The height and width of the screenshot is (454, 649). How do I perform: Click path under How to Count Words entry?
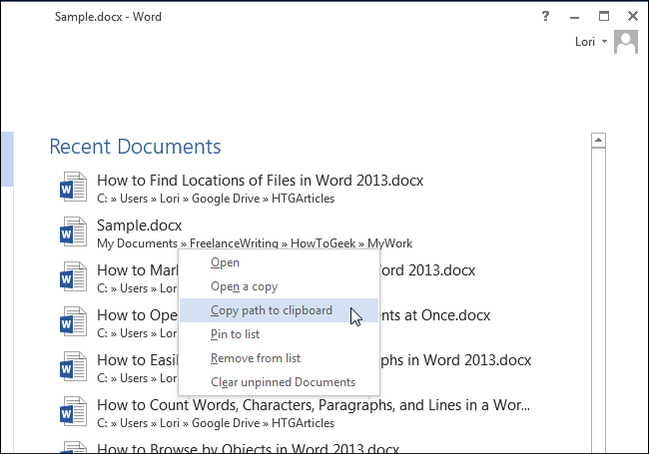pyautogui.click(x=216, y=423)
